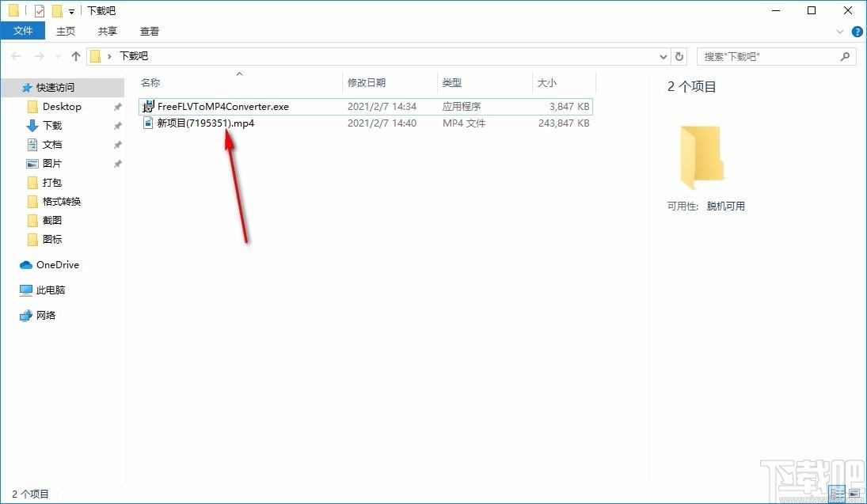
Task: Expand the ribbon with chevron
Action: [x=840, y=32]
